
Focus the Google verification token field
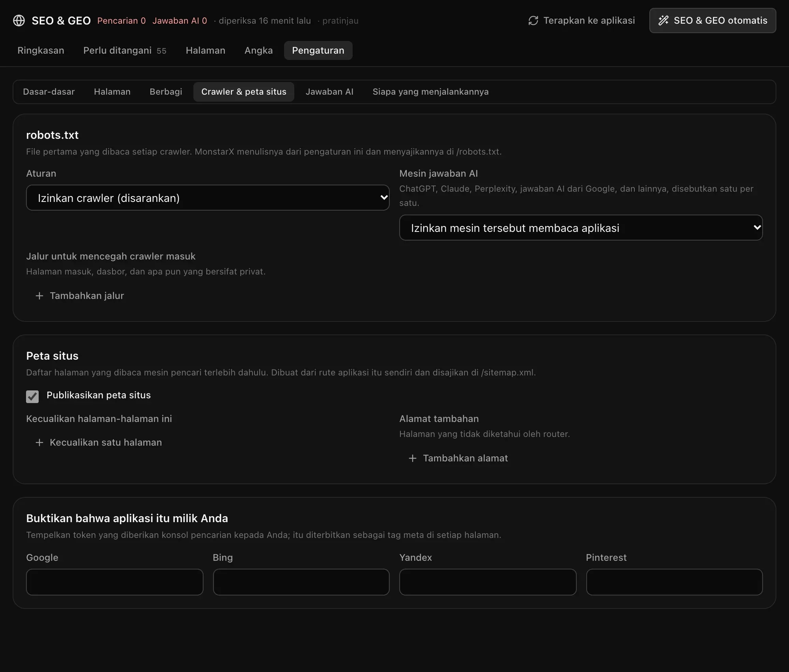click(x=115, y=582)
